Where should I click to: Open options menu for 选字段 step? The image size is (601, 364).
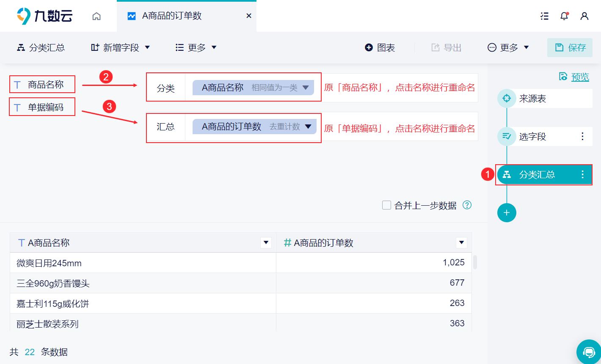click(582, 136)
